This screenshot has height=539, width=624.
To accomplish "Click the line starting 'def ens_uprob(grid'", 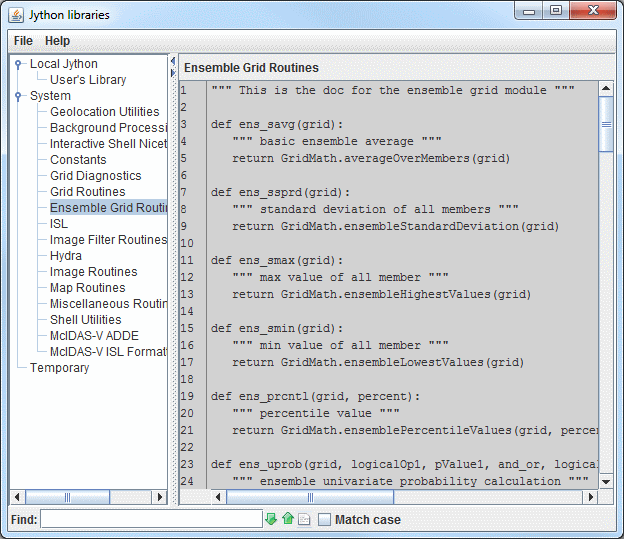I will [404, 464].
